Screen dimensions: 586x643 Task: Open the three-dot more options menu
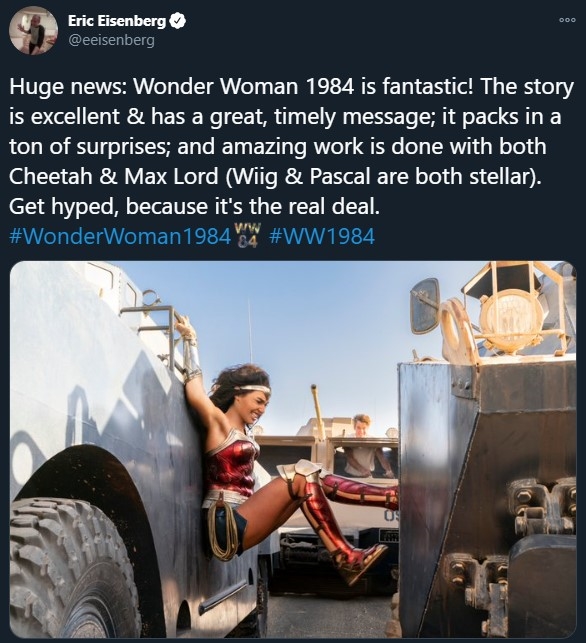coord(568,20)
